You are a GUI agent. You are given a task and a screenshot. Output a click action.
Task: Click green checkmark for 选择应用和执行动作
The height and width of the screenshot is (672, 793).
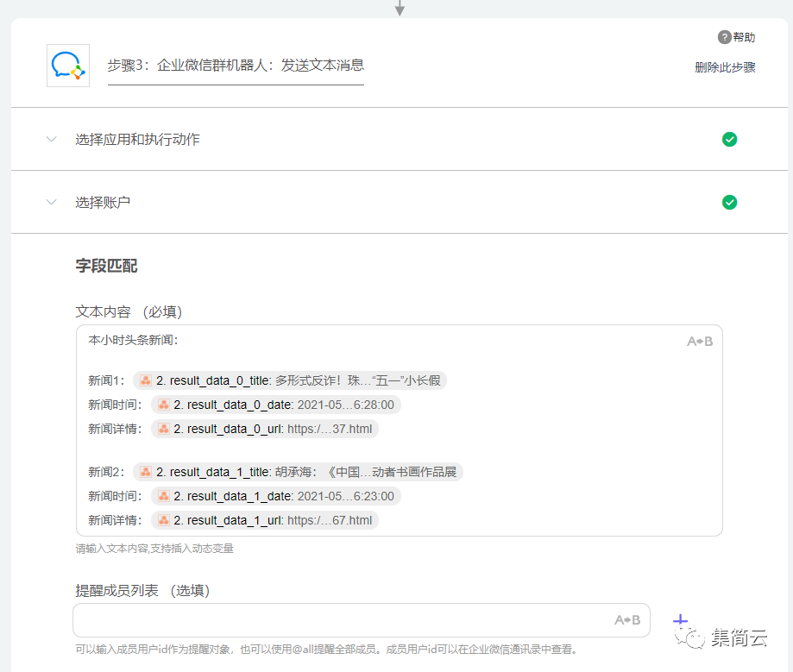click(729, 139)
